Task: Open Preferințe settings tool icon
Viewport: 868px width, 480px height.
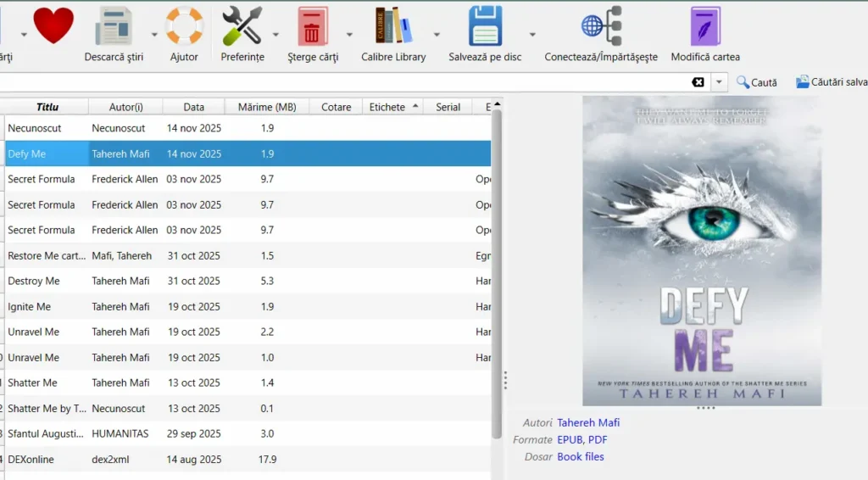Action: tap(242, 27)
